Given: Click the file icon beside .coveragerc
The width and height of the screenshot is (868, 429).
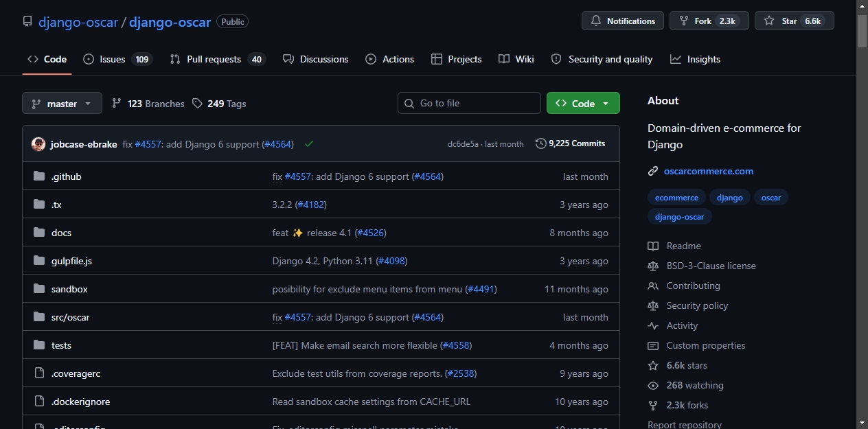Looking at the screenshot, I should click(x=39, y=373).
